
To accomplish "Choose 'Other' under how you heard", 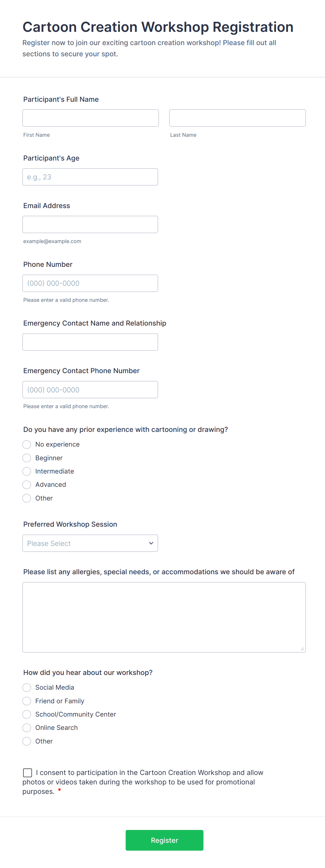I will 27,741.
